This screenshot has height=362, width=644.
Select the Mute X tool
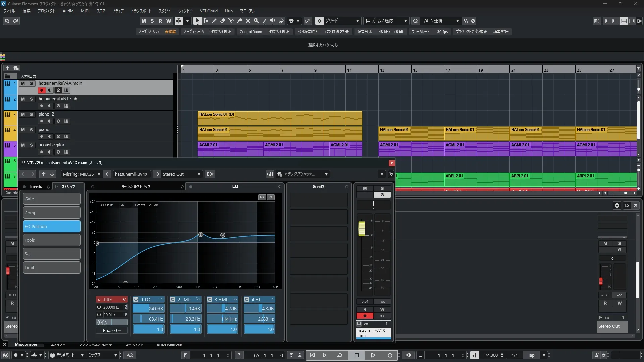click(x=248, y=21)
